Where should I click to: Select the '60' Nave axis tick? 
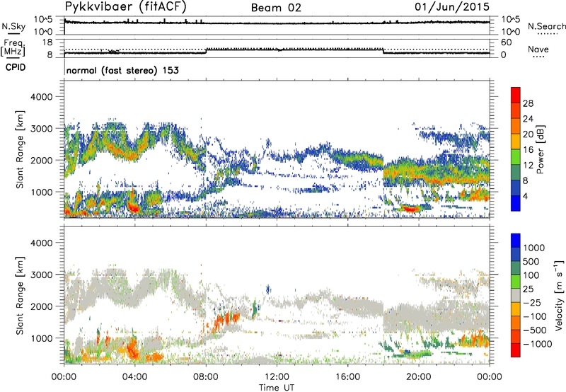point(506,42)
